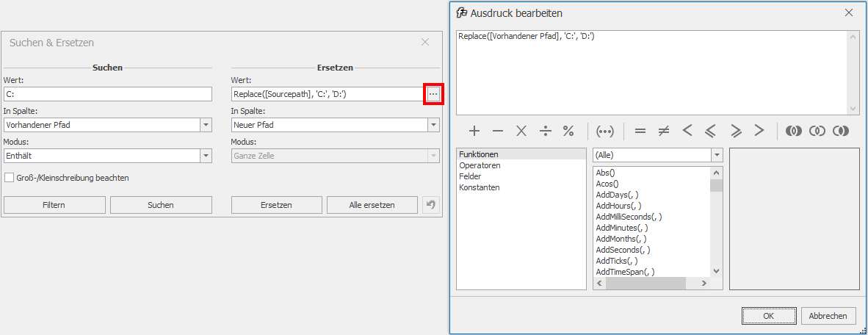Insert the division operator
This screenshot has width=868, height=335.
pyautogui.click(x=545, y=131)
